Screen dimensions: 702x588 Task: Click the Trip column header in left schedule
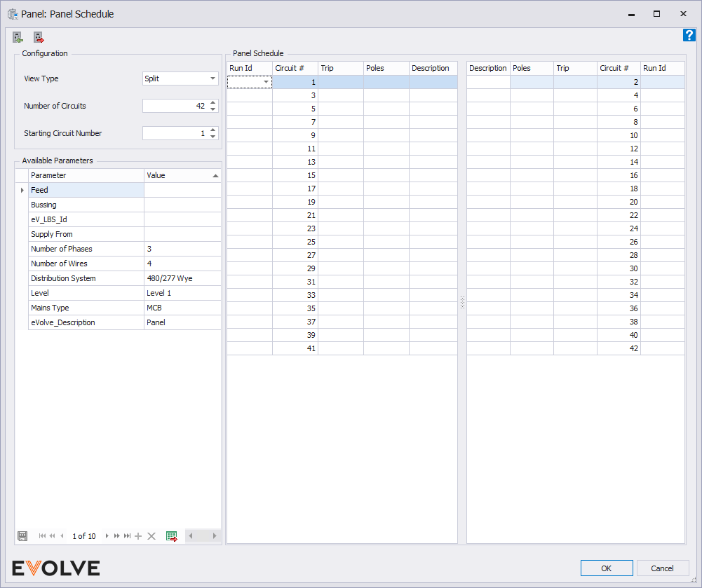click(340, 68)
